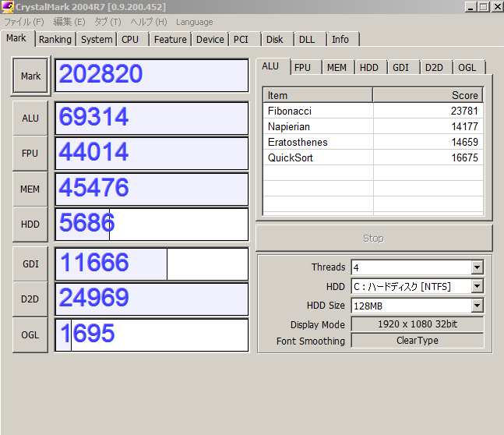Click the FPU score 44014
This screenshot has height=435, width=504.
pyautogui.click(x=152, y=154)
